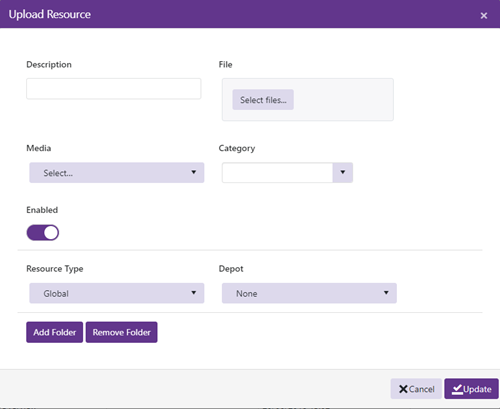Turn off the Enabled toggle switch
This screenshot has height=409, width=500.
(43, 232)
